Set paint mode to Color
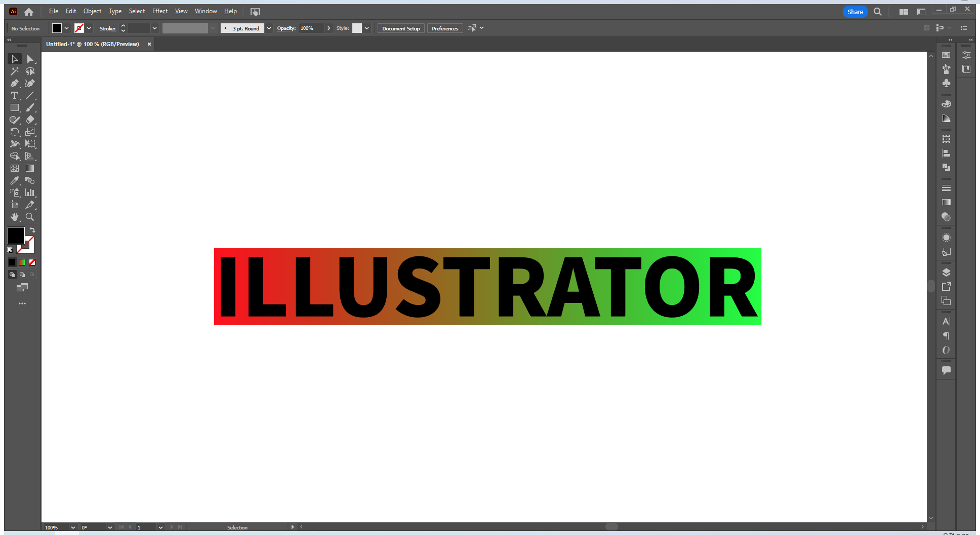Viewport: 980px width, 535px height. click(x=12, y=262)
